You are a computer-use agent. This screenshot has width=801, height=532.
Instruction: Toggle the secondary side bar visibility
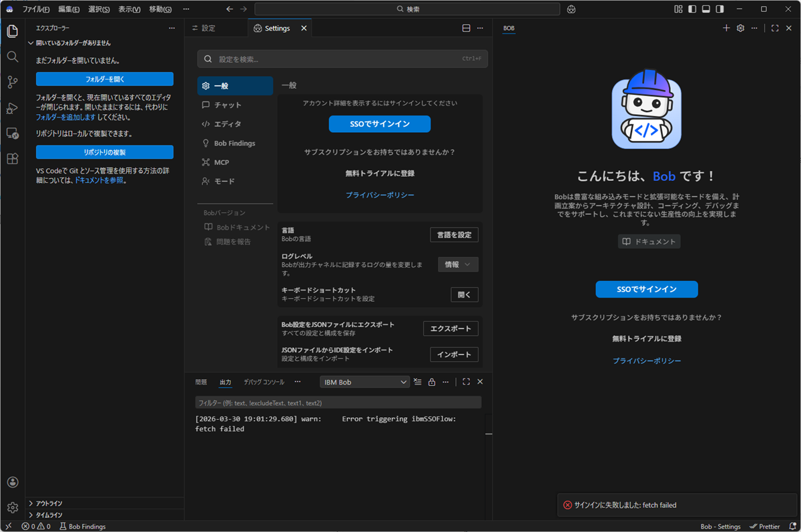[720, 9]
